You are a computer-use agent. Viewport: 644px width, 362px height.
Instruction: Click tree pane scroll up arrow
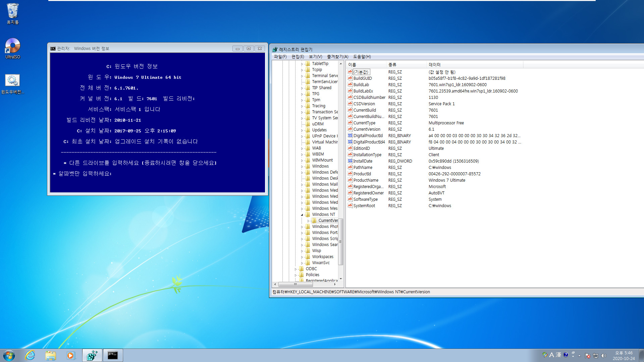(340, 64)
